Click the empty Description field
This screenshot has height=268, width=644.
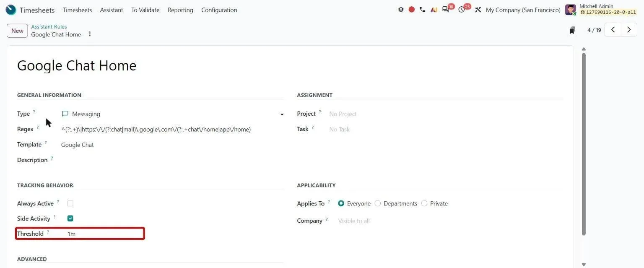click(172, 160)
